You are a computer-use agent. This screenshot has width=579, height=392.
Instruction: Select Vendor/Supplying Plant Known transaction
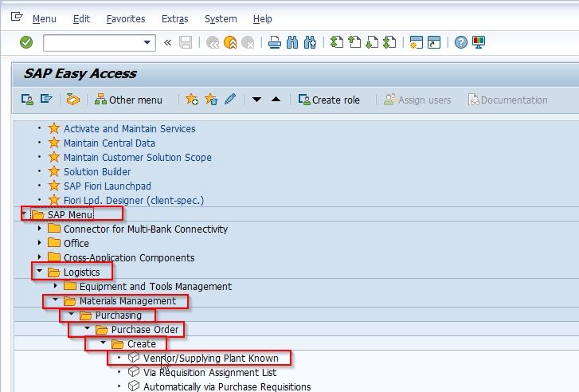coord(211,358)
